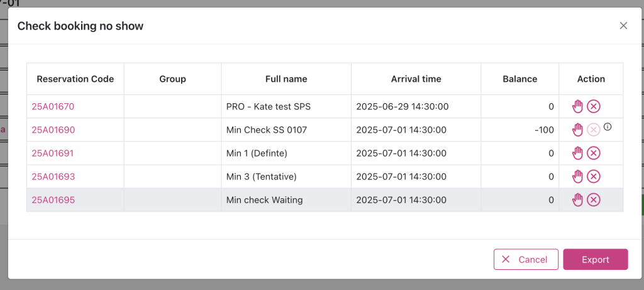Click the hand icon for Min Check SS 0107
Image resolution: width=644 pixels, height=290 pixels.
[577, 130]
